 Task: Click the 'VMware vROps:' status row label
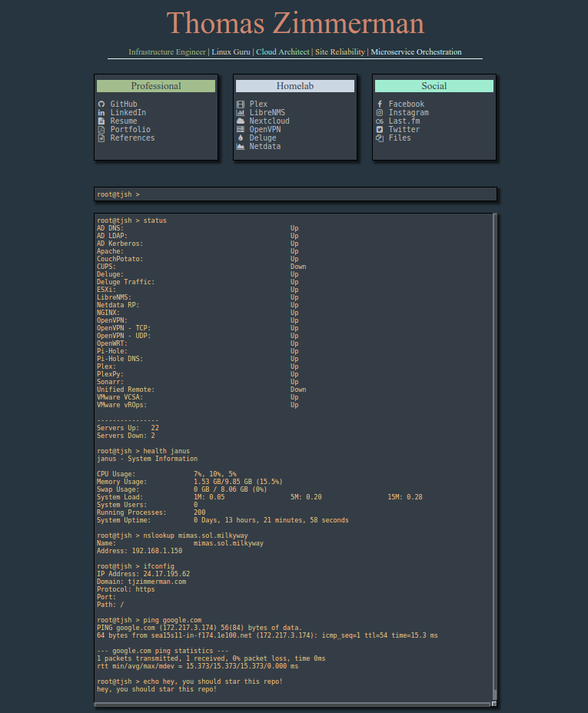point(122,405)
